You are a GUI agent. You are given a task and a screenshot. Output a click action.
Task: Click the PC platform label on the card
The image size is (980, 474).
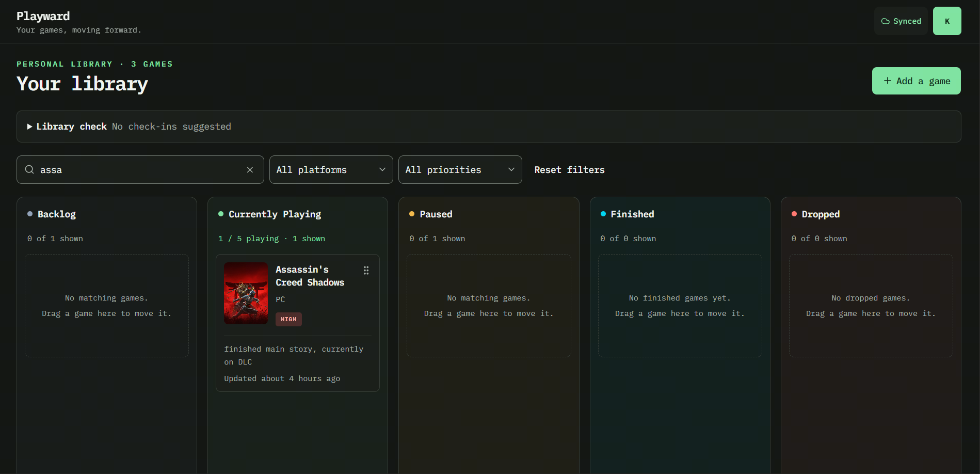tap(280, 299)
